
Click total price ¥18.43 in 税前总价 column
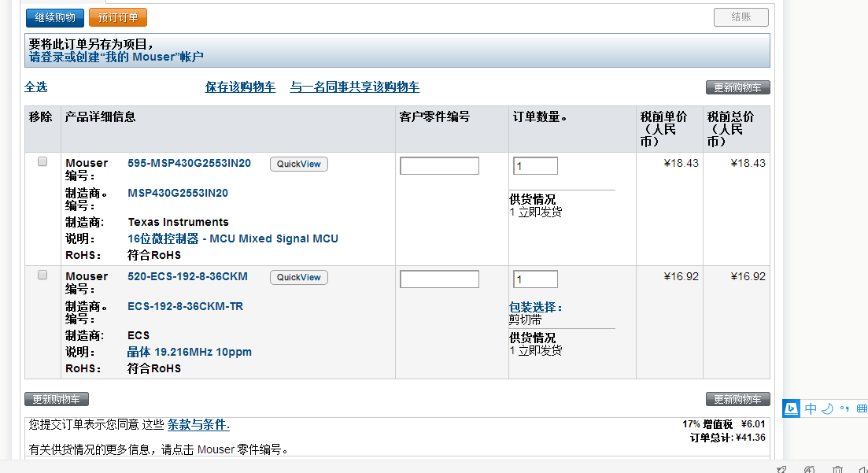click(x=748, y=164)
